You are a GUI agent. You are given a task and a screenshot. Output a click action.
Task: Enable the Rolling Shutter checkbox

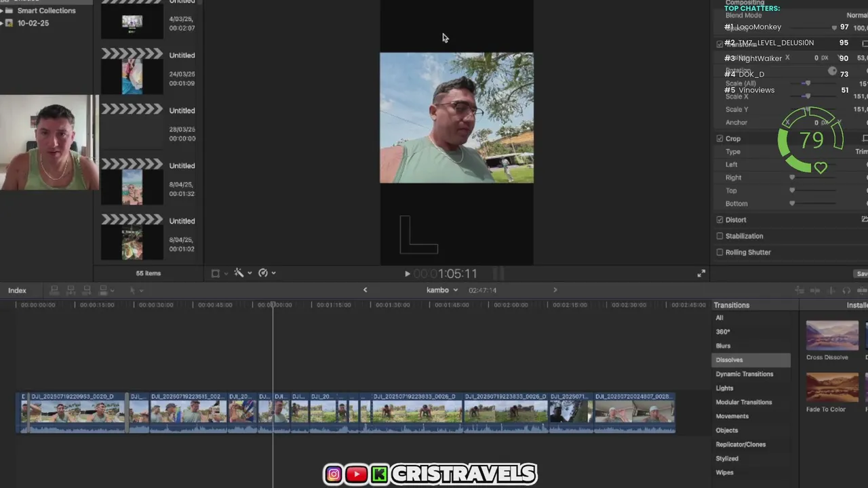719,252
